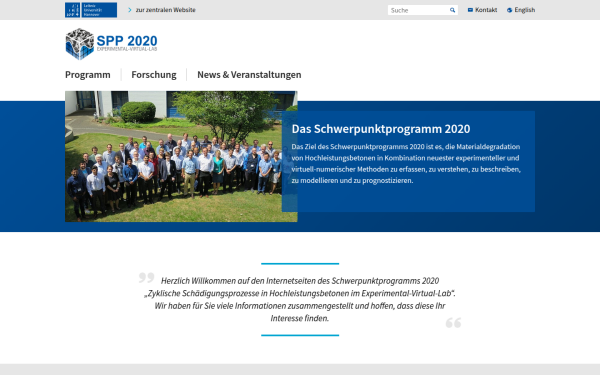Image resolution: width=600 pixels, height=375 pixels.
Task: Click the Leibniz Universität Hannover logo
Action: click(x=91, y=10)
